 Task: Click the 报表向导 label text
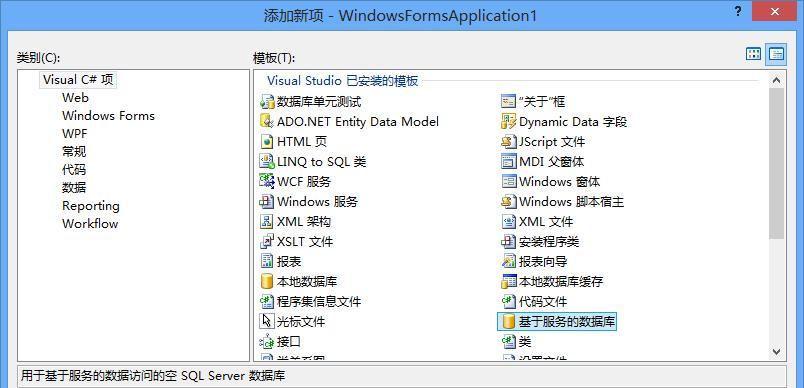pos(543,261)
